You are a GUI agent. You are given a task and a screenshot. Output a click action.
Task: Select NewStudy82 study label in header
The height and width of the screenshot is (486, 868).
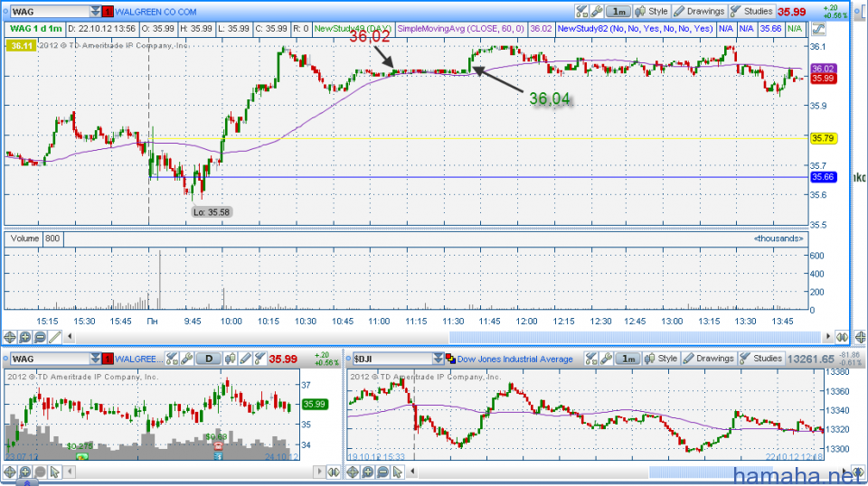pyautogui.click(x=636, y=28)
